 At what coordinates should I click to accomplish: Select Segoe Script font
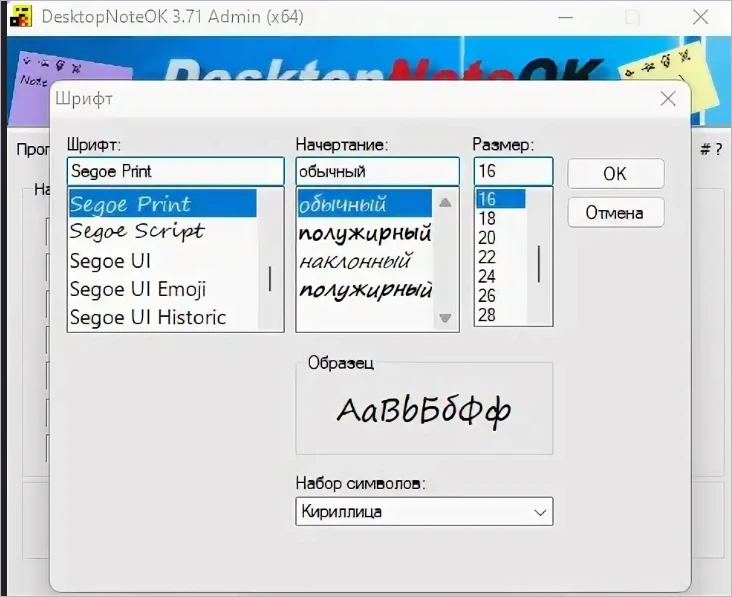pyautogui.click(x=162, y=232)
